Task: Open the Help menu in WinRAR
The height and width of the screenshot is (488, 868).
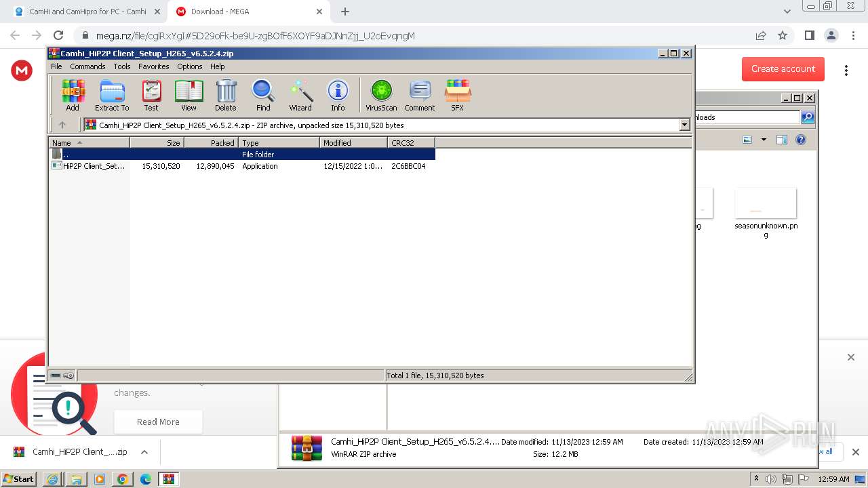Action: (x=218, y=66)
